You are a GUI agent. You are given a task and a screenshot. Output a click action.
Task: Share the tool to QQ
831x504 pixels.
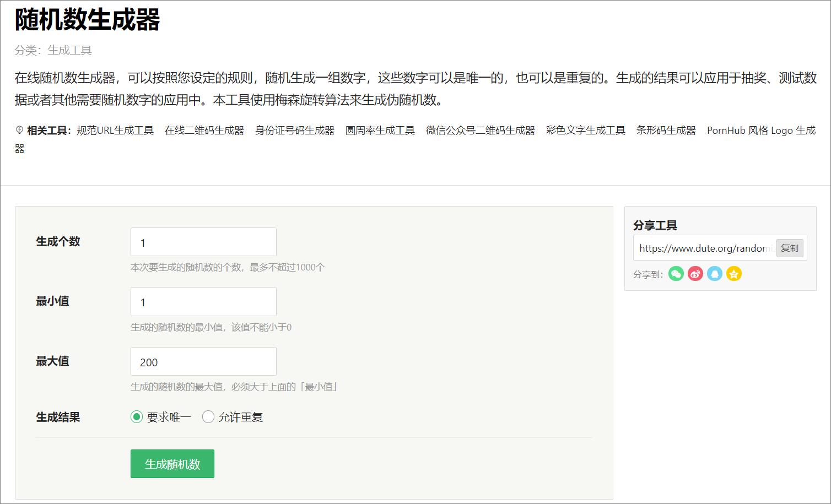click(714, 274)
